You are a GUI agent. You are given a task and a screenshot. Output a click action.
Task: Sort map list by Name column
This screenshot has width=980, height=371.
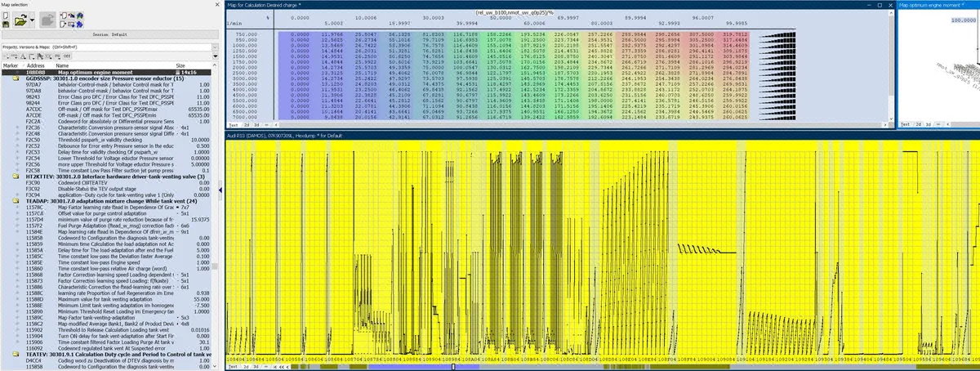pos(62,65)
